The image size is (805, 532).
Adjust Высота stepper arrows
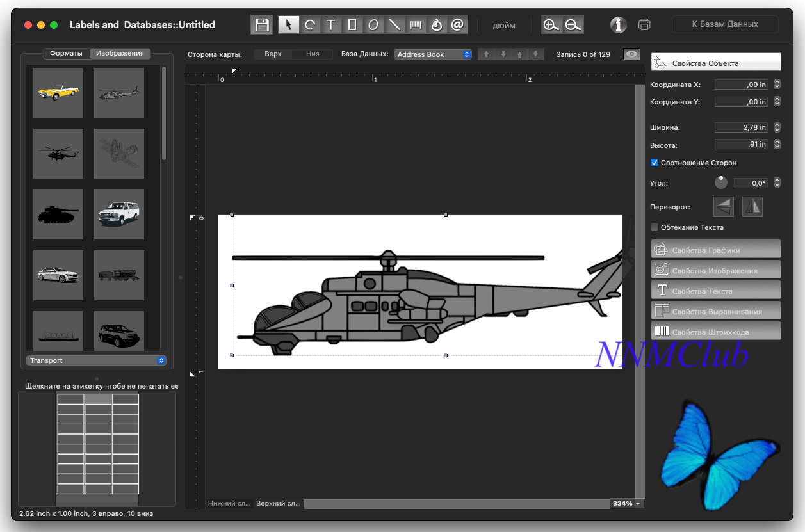(x=777, y=144)
